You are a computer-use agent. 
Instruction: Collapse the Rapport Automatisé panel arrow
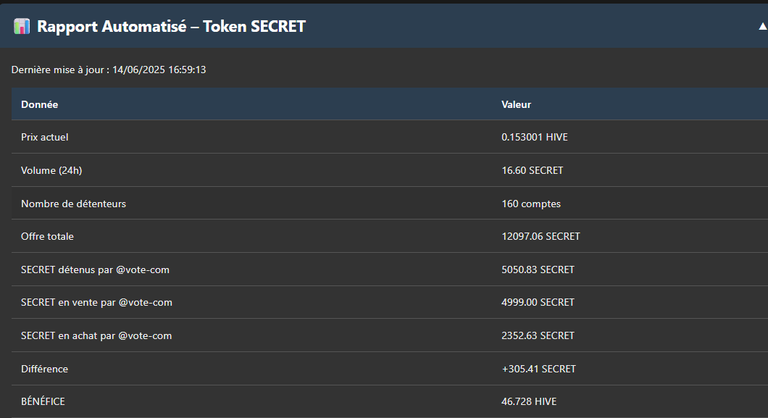[763, 26]
